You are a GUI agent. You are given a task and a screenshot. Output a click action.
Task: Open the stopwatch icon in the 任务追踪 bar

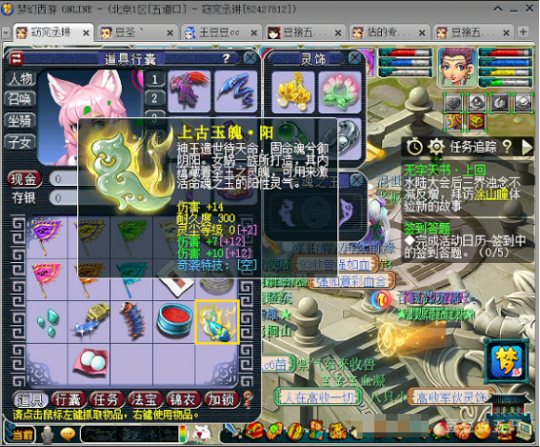click(x=415, y=147)
